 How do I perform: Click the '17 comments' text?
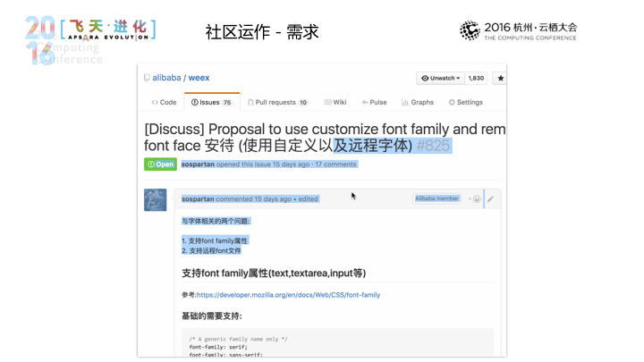click(x=335, y=164)
